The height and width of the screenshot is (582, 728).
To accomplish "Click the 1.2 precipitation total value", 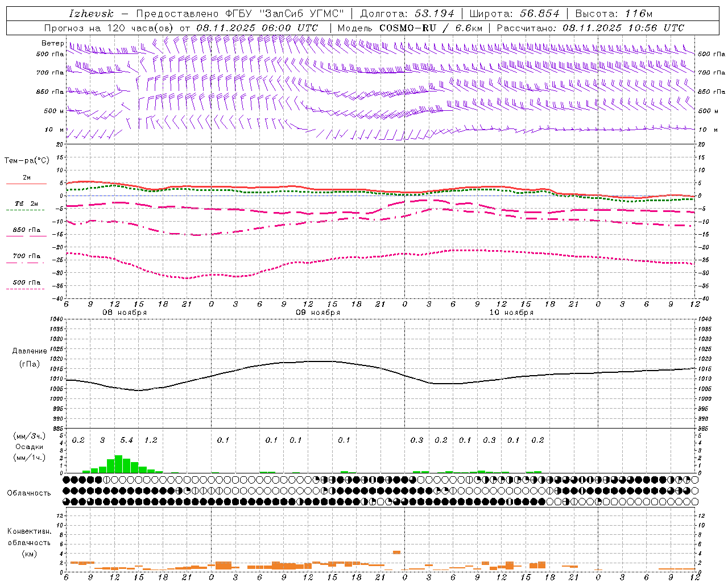I will [151, 440].
